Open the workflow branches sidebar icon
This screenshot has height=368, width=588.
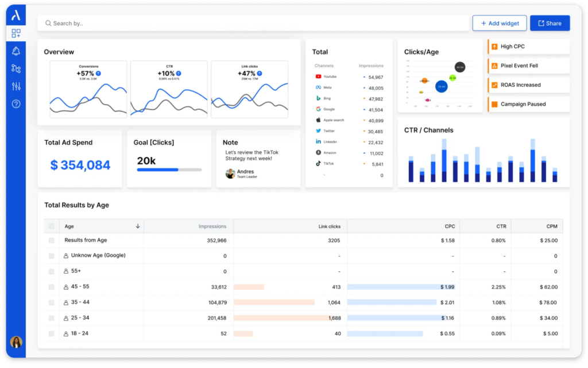coord(16,68)
